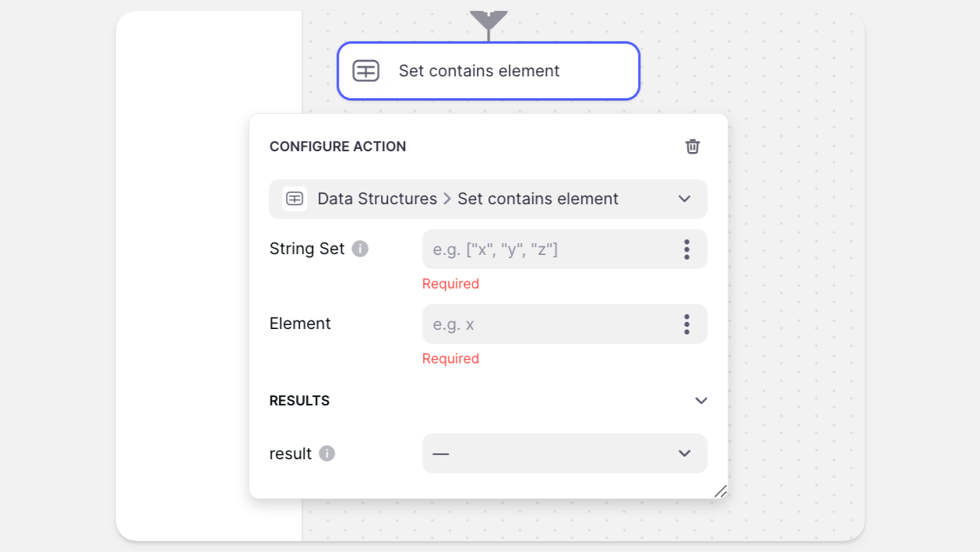This screenshot has width=980, height=552.
Task: Collapse the RESULTS section chevron
Action: pyautogui.click(x=701, y=401)
